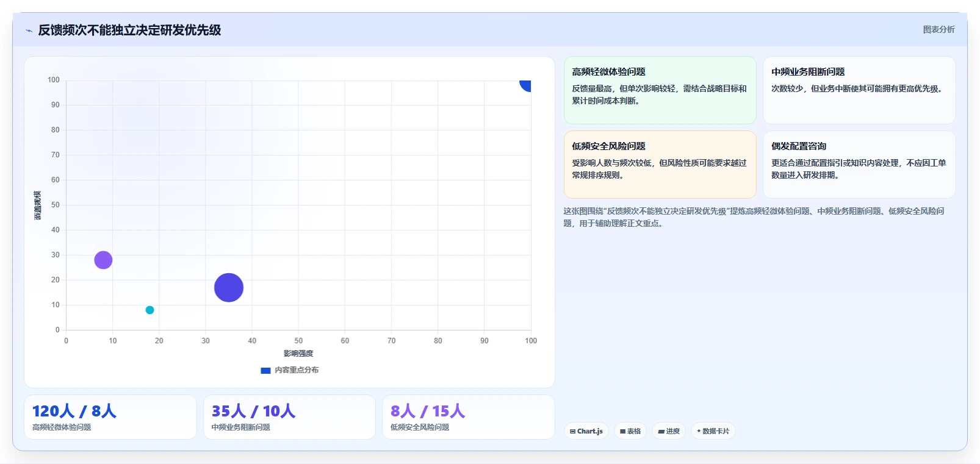Viewport: 980px width, 464px height.
Task: Click the 中频业务阻断问题 label under 35人
Action: (241, 427)
